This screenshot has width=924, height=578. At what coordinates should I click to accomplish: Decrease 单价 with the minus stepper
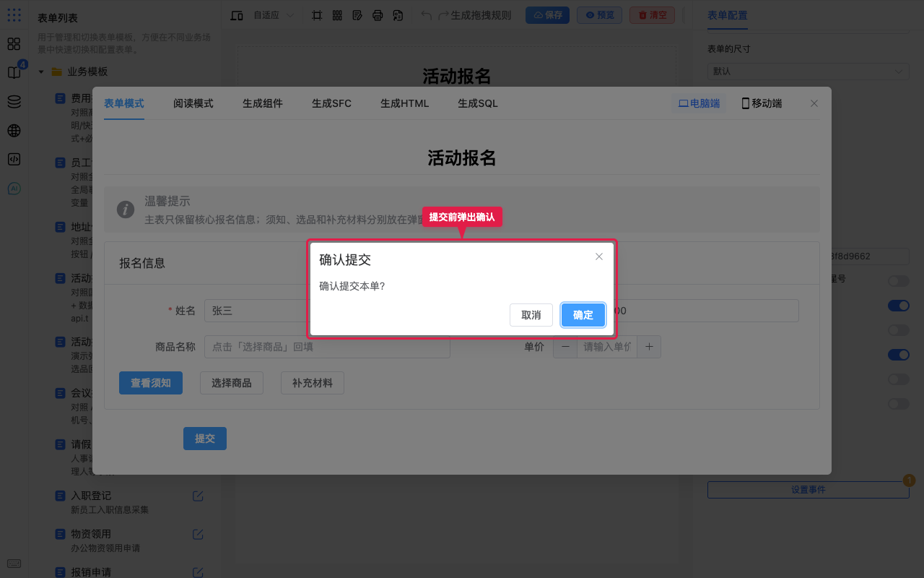click(565, 347)
